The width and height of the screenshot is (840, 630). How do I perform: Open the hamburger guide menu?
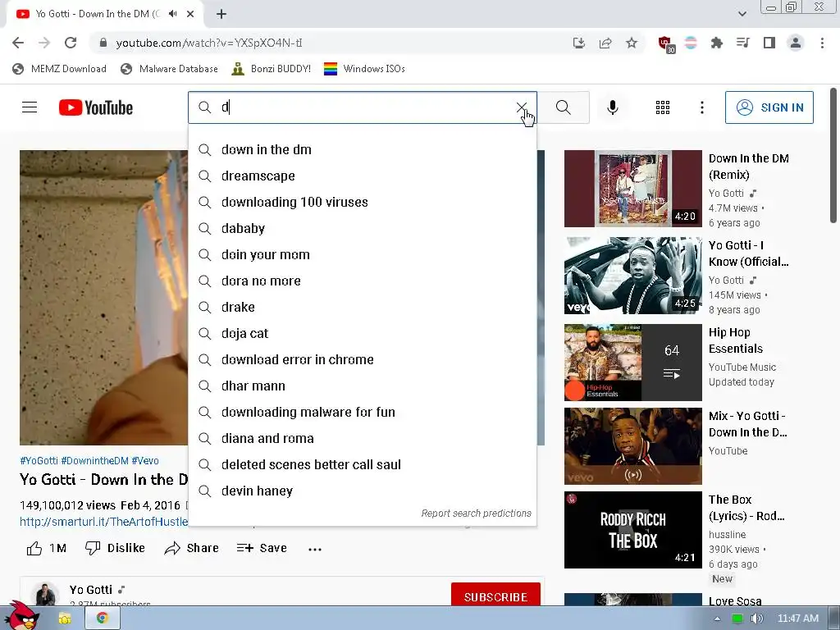point(30,107)
